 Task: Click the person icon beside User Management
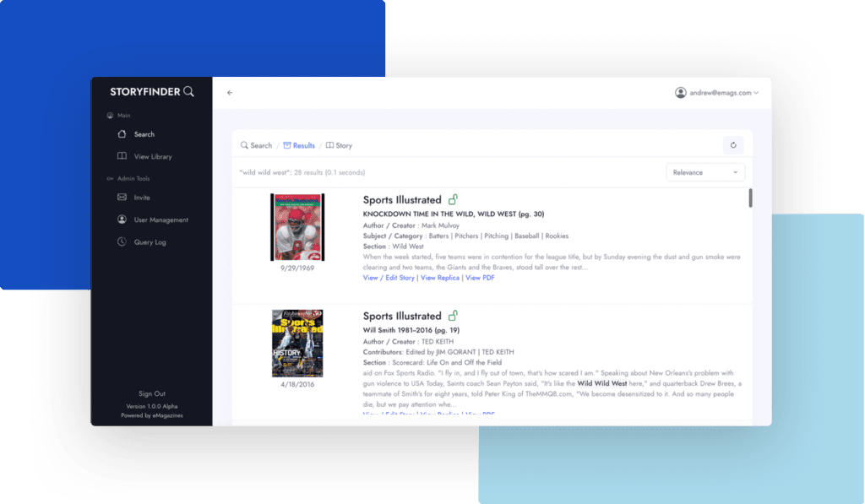(122, 219)
